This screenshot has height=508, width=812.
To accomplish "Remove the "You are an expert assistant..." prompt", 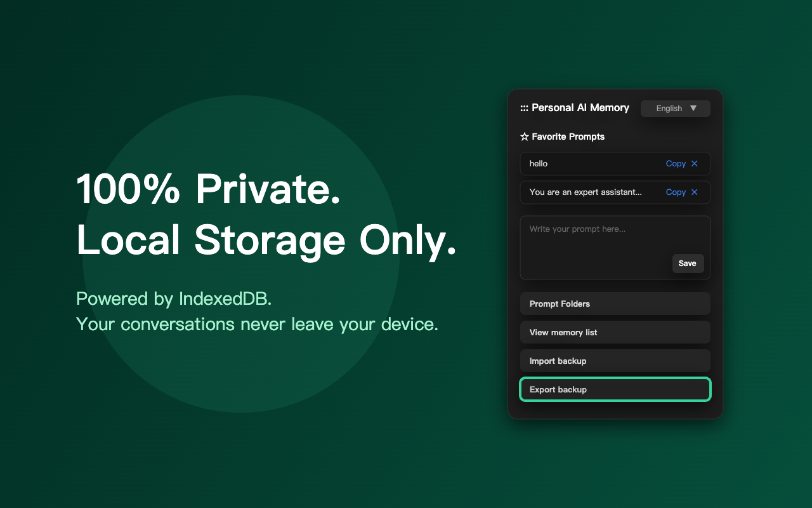I will (x=695, y=192).
